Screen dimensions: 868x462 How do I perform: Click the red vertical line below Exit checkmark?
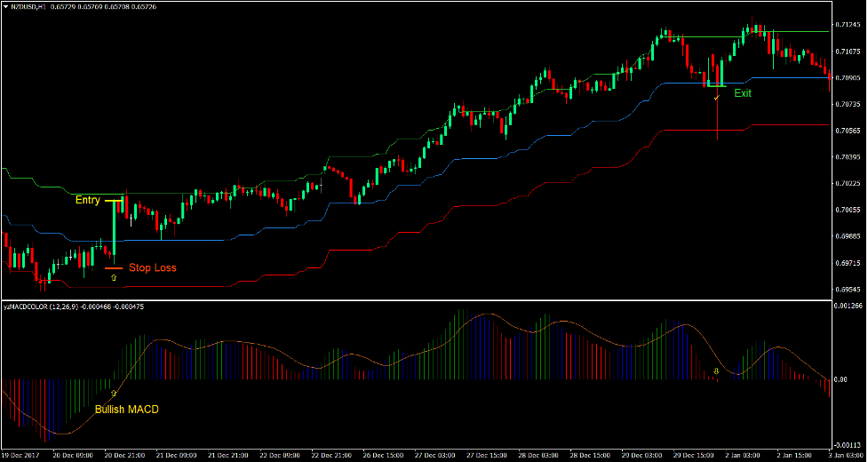click(717, 120)
